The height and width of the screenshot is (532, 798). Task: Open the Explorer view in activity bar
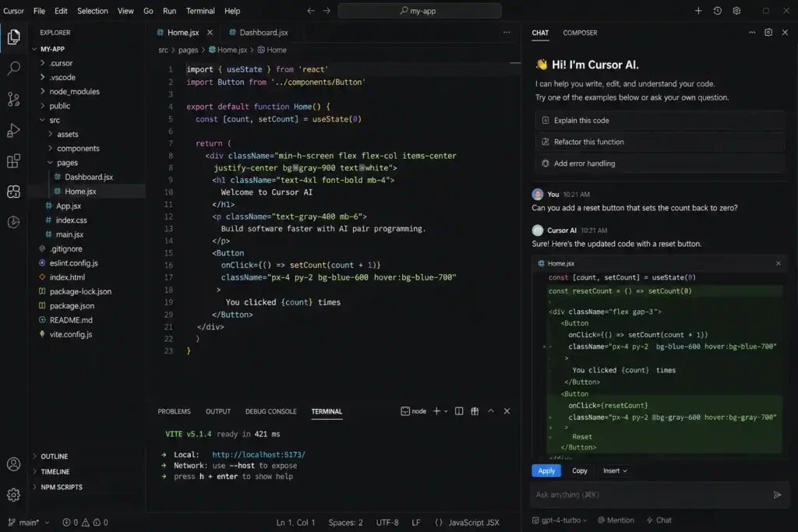click(14, 37)
